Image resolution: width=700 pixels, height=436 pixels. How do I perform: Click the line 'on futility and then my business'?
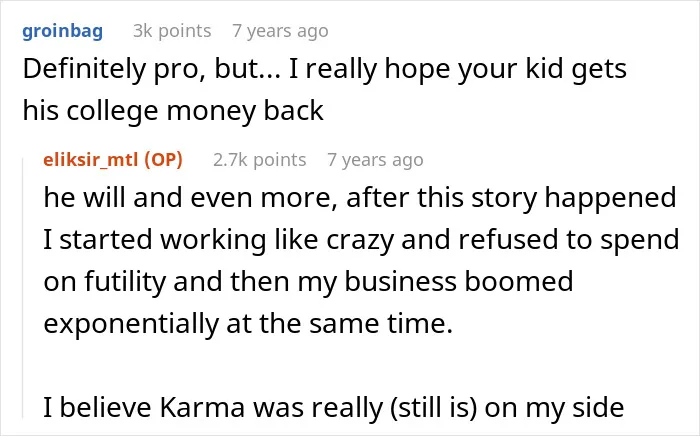tap(308, 282)
